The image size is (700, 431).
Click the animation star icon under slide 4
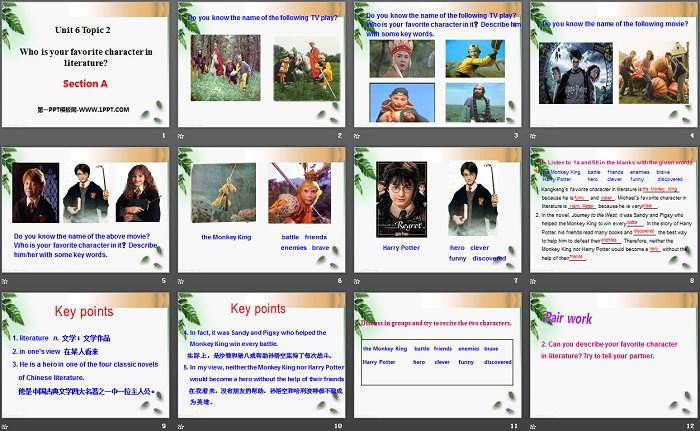tap(533, 136)
